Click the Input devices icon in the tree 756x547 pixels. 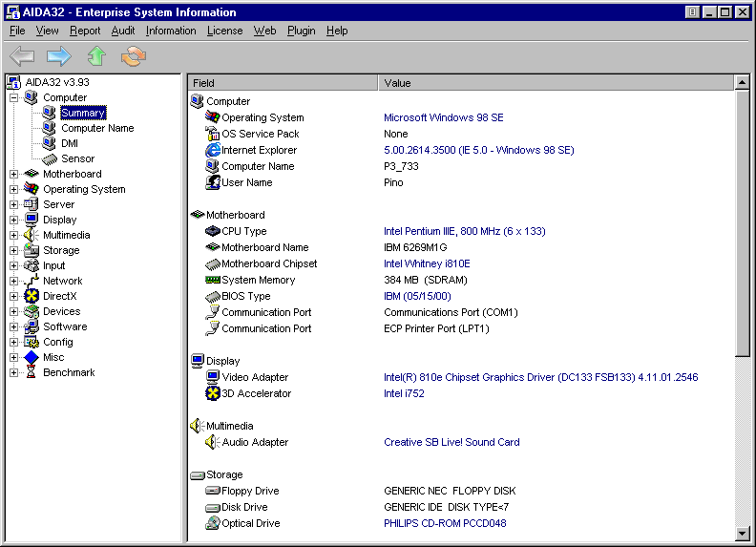(x=31, y=265)
